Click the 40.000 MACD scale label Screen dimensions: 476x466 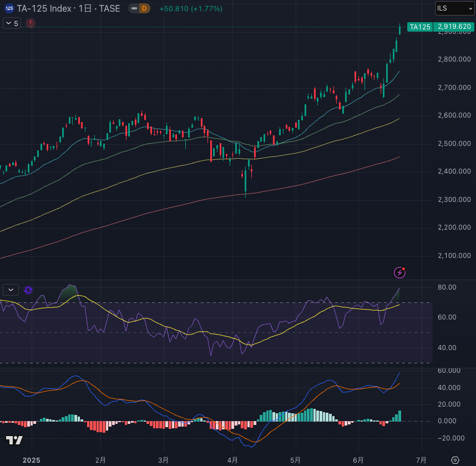coord(449,388)
